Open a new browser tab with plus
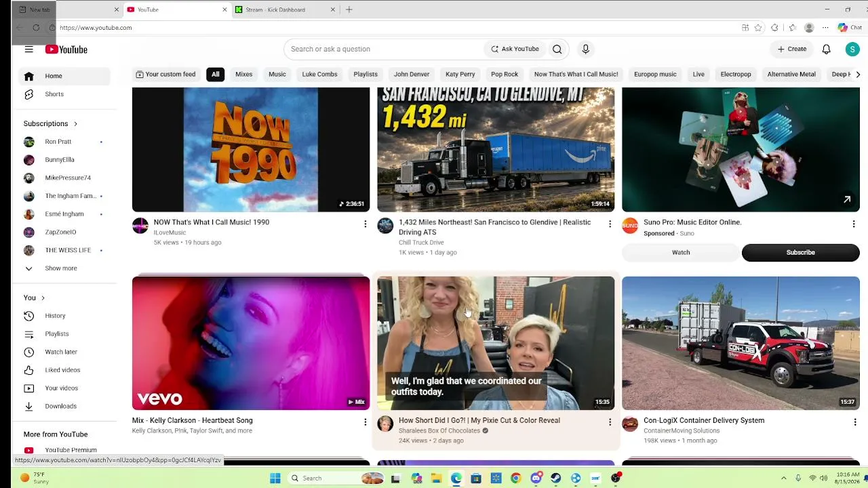The width and height of the screenshot is (868, 488). [349, 9]
